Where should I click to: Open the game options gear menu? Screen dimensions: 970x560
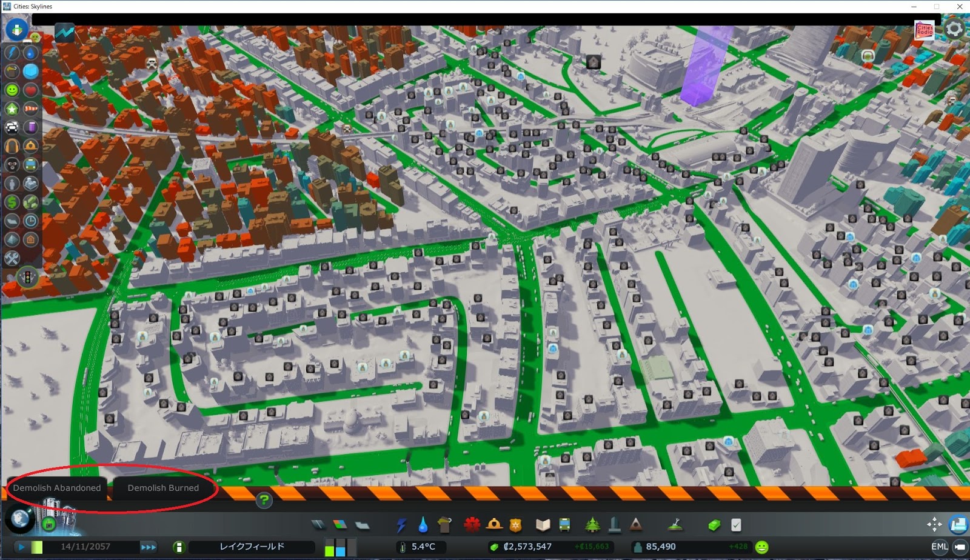pyautogui.click(x=954, y=29)
